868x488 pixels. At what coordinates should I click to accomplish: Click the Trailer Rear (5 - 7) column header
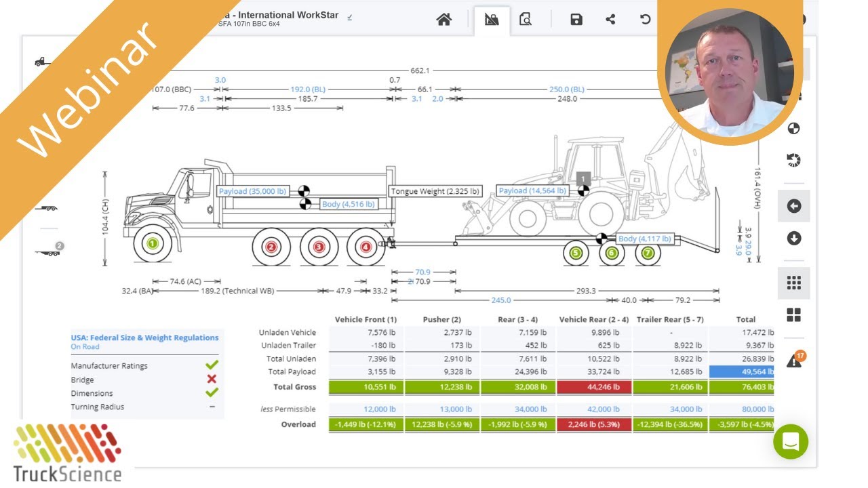[x=670, y=319]
